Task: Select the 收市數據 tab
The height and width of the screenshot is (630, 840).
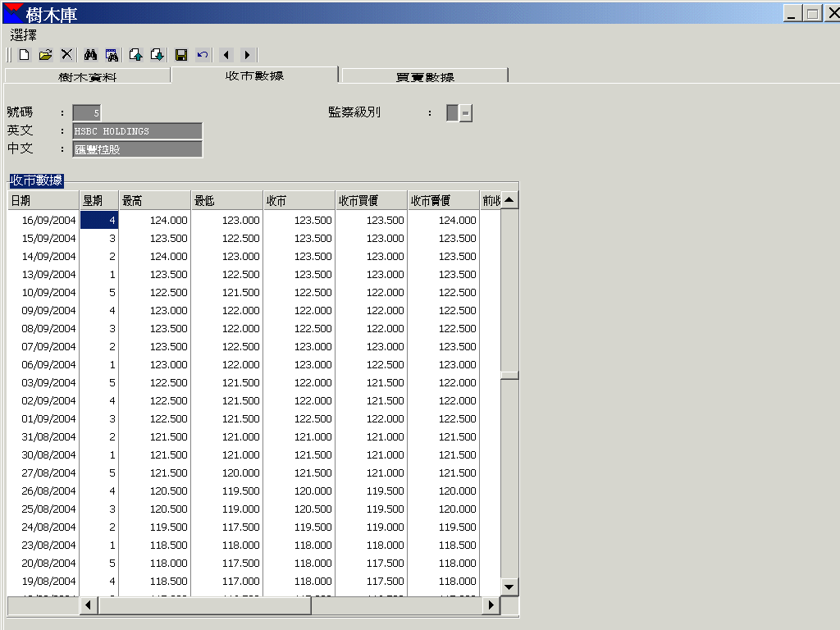Action: (254, 75)
